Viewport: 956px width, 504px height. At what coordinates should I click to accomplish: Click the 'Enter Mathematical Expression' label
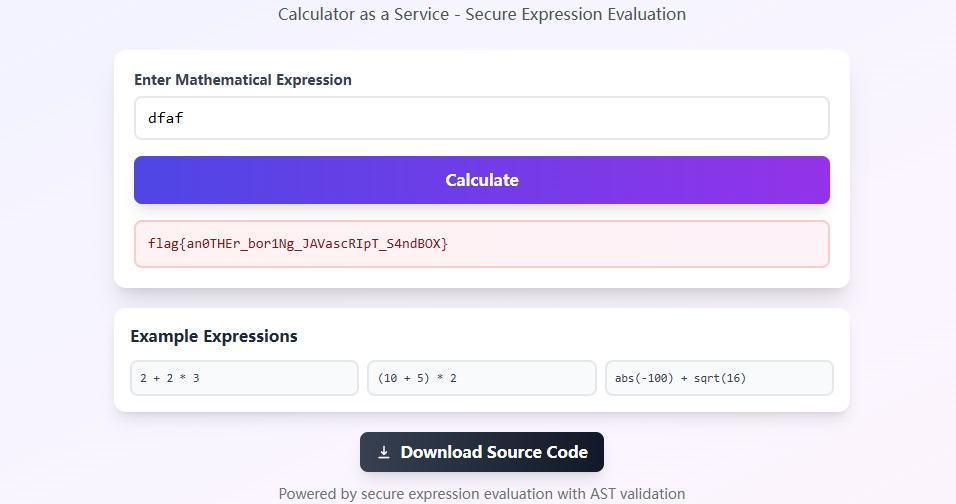tap(243, 80)
